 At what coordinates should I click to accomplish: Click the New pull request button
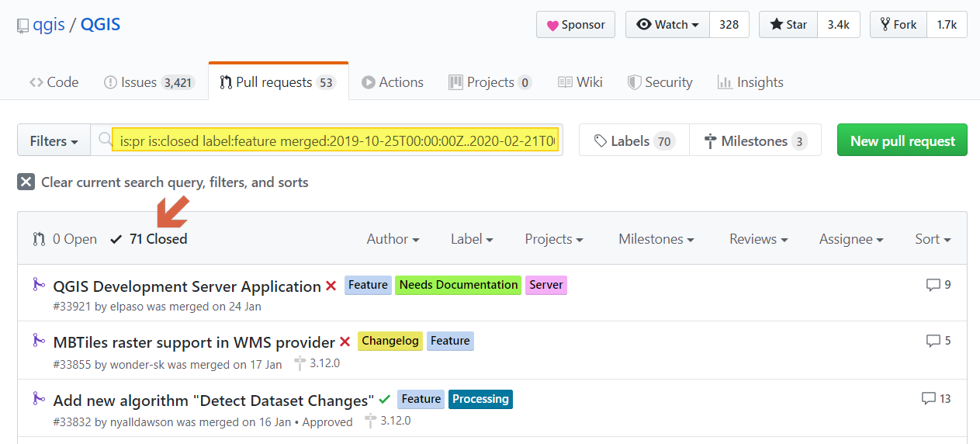[902, 140]
